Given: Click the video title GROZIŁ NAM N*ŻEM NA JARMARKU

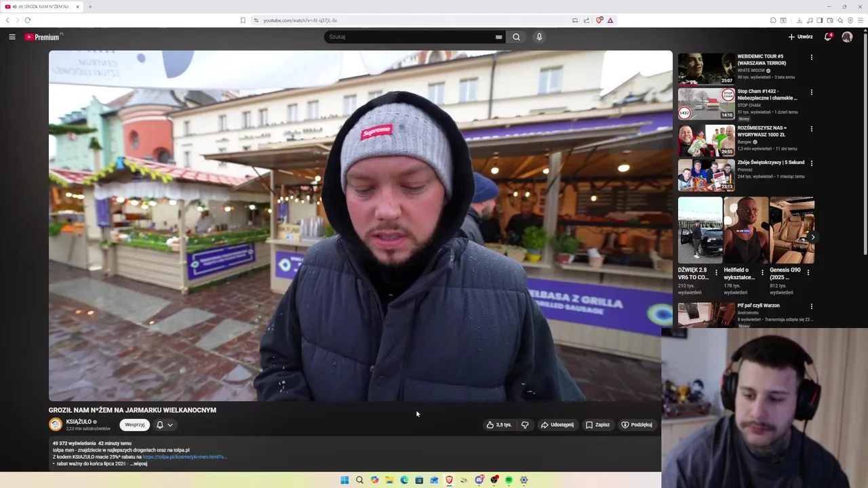Looking at the screenshot, I should (132, 410).
